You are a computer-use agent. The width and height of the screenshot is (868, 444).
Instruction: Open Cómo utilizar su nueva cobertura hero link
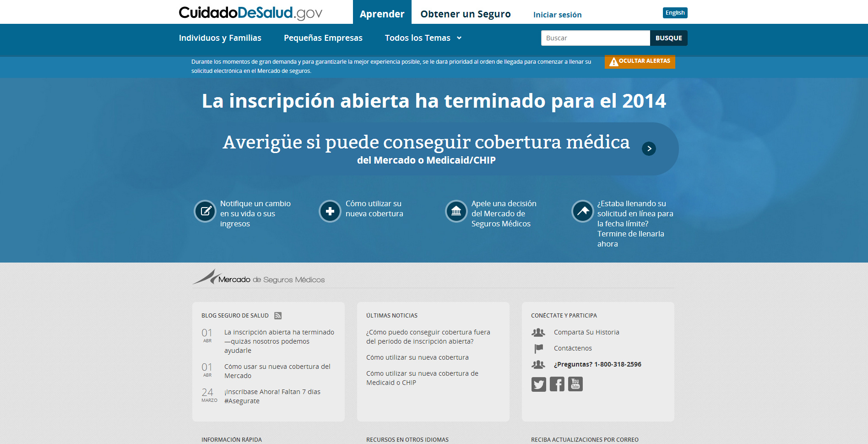tap(374, 208)
